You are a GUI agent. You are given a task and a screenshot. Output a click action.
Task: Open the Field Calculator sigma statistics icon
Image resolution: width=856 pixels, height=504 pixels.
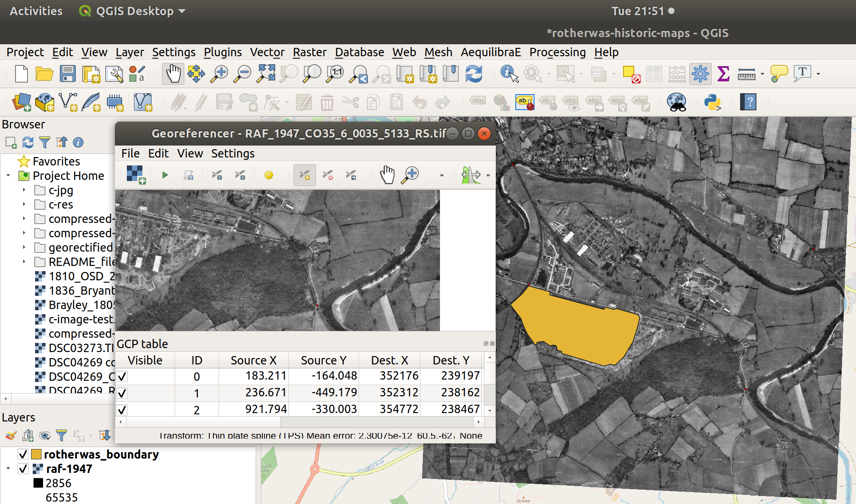click(723, 74)
